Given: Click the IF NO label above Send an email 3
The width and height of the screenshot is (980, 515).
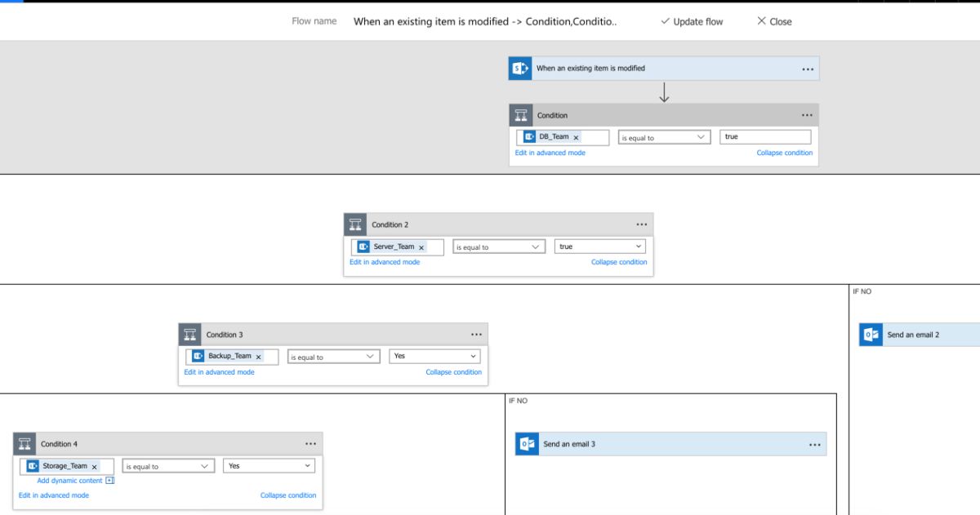Looking at the screenshot, I should [518, 401].
